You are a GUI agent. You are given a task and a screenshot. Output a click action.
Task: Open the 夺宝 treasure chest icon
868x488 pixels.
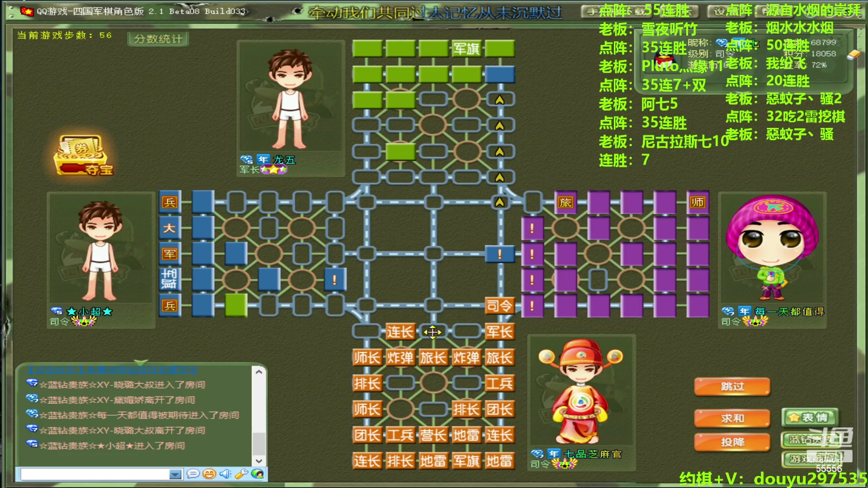83,155
